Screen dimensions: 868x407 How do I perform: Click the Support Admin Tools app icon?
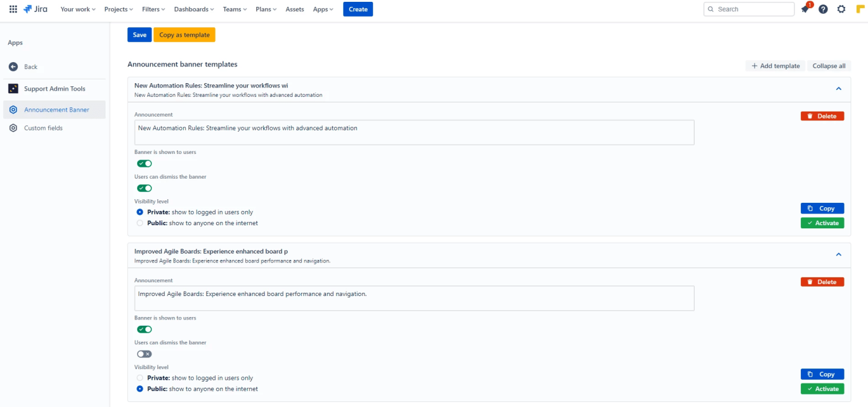(x=13, y=89)
